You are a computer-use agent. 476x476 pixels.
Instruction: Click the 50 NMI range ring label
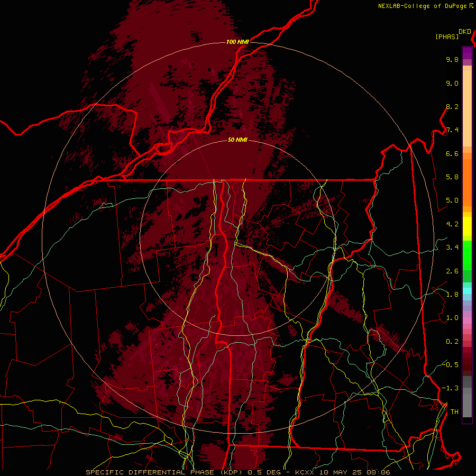237,140
